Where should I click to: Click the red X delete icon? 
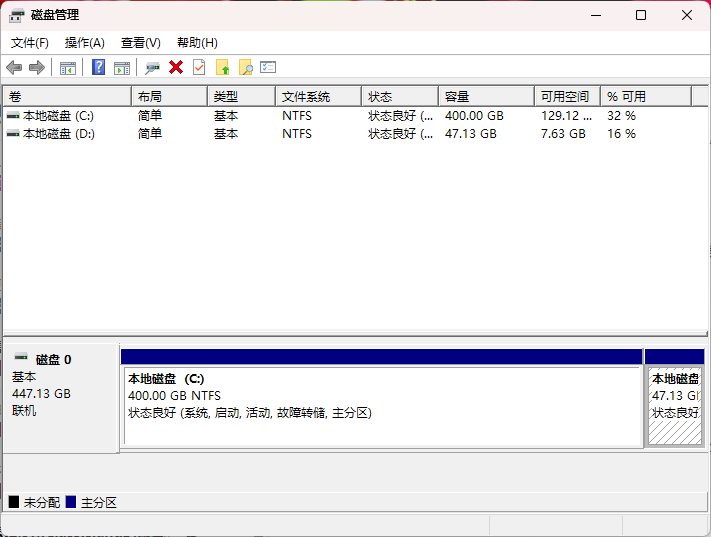176,67
